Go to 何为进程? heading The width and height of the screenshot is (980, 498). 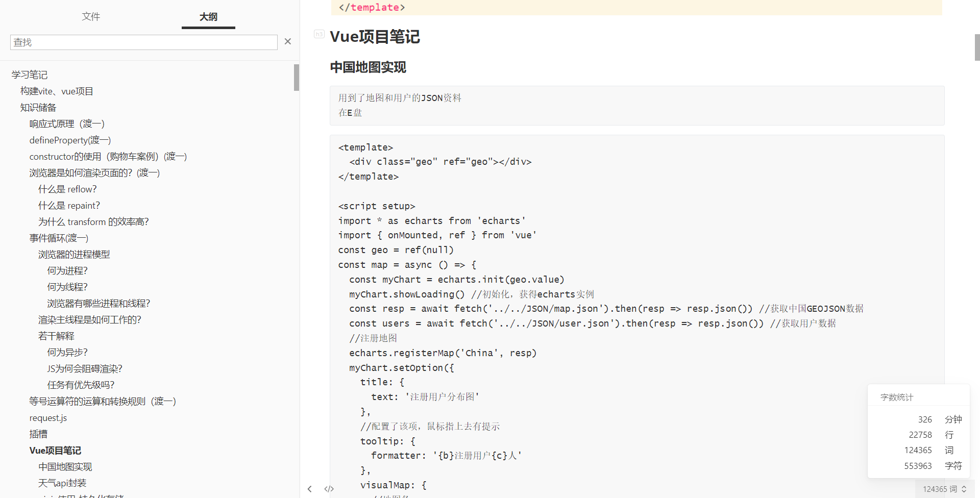[x=67, y=271]
